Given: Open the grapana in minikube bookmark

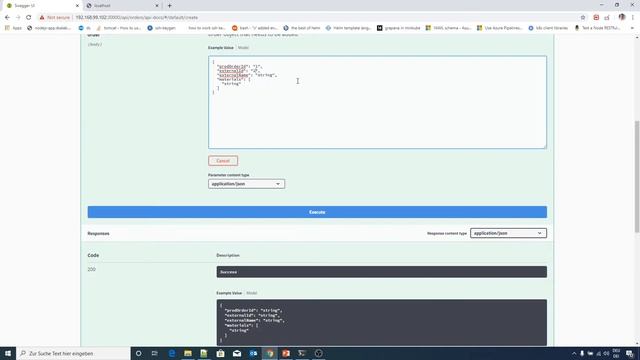Looking at the screenshot, I should pyautogui.click(x=398, y=28).
